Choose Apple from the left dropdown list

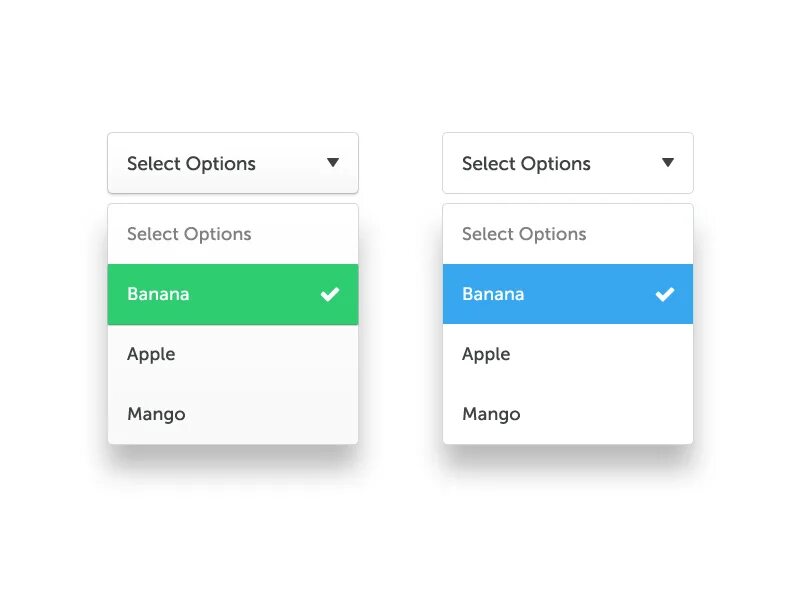[151, 354]
